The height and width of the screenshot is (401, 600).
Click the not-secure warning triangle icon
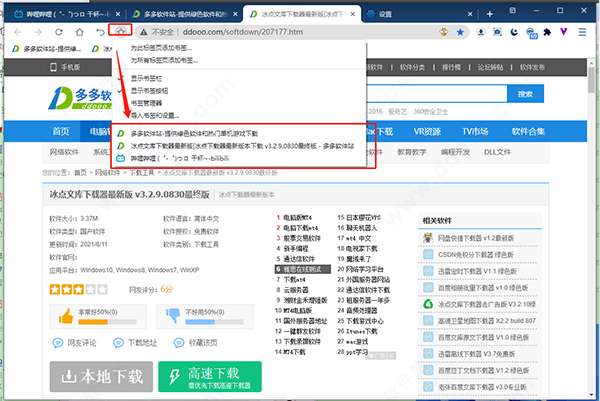tap(143, 32)
